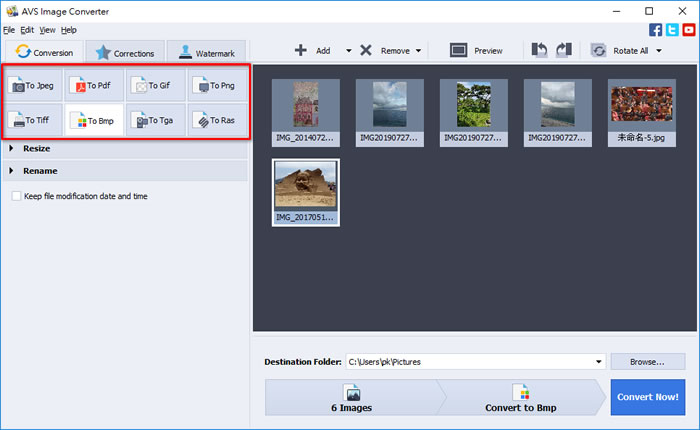Open the Remove dropdown arrow
Viewport: 700px width, 430px height.
(418, 51)
